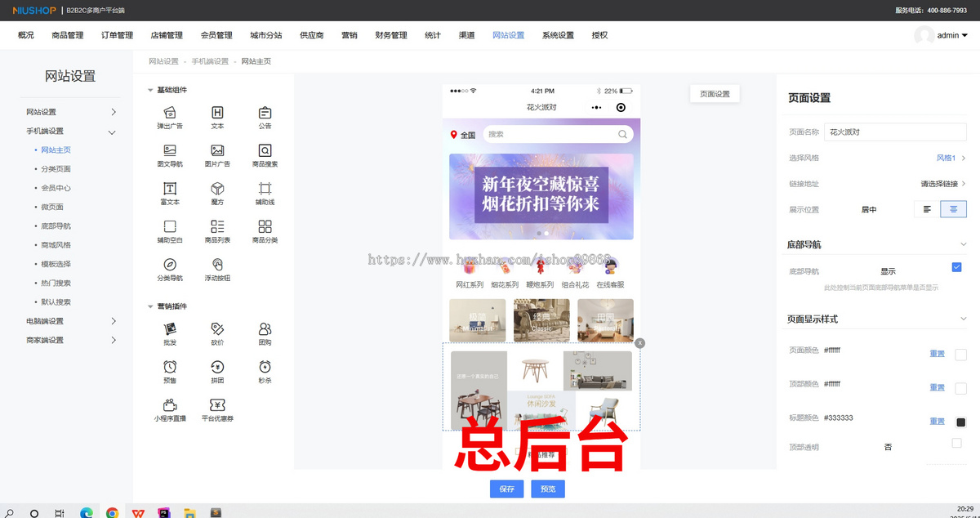This screenshot has width=980, height=518.
Task: Reset the 页面颜色 with its 重置 link
Action: click(937, 354)
